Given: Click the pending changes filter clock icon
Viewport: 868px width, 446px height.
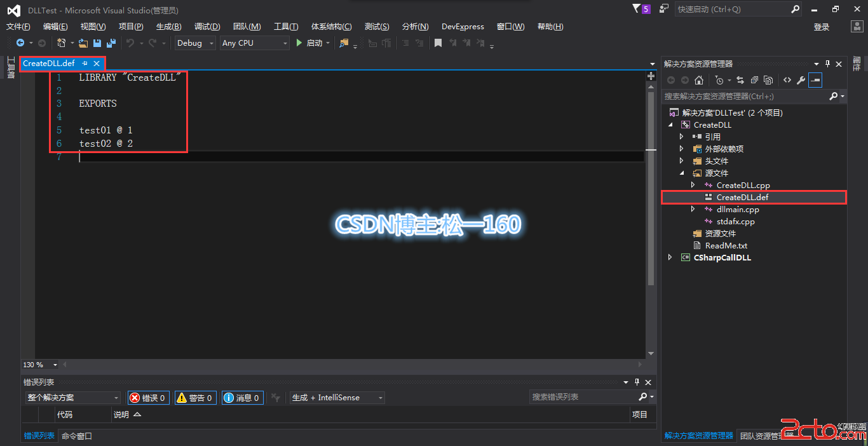Looking at the screenshot, I should (719, 80).
